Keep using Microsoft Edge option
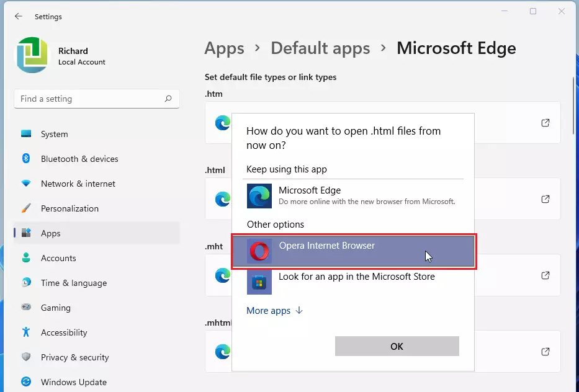 tap(353, 196)
